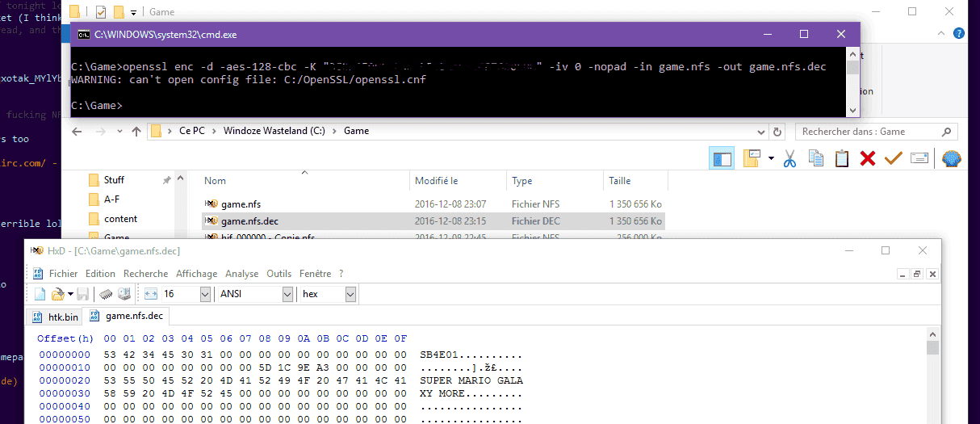Click the HxD title bar application icon
Screen dimensions: 980x424
tap(36, 251)
